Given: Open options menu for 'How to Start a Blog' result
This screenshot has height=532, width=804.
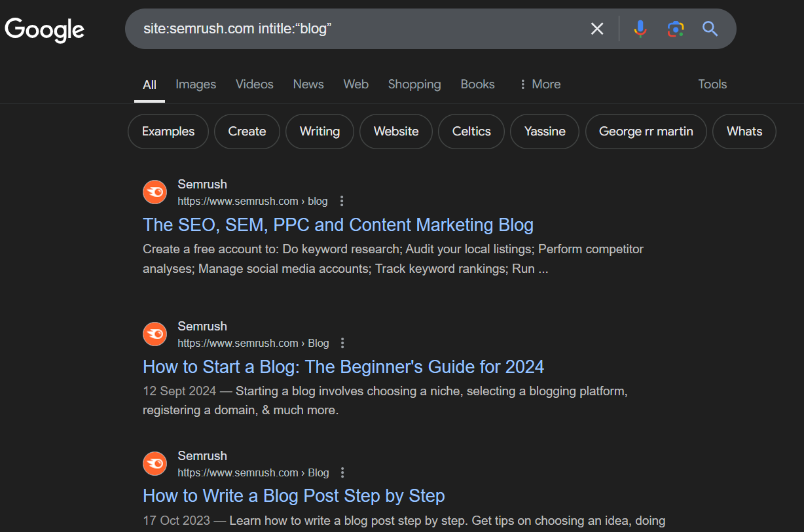Looking at the screenshot, I should click(342, 344).
